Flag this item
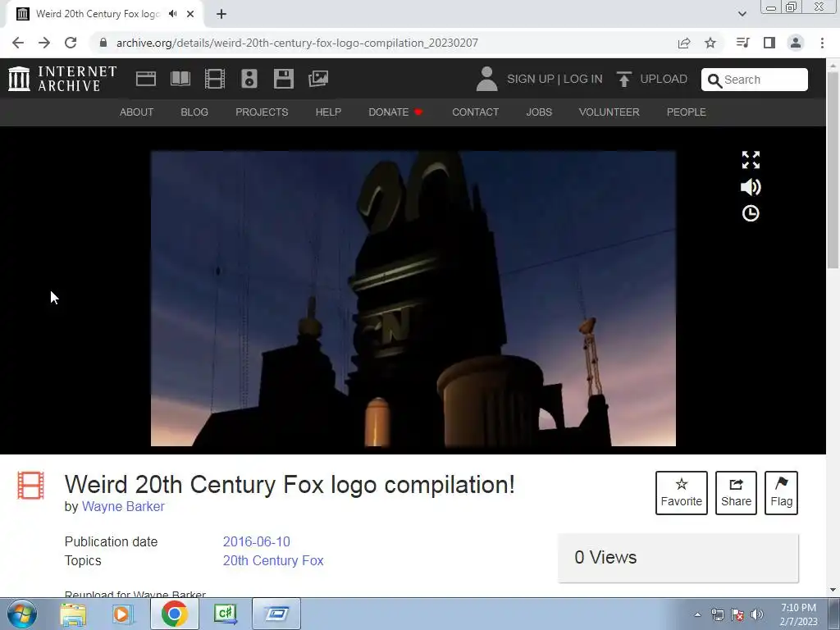 tap(781, 493)
